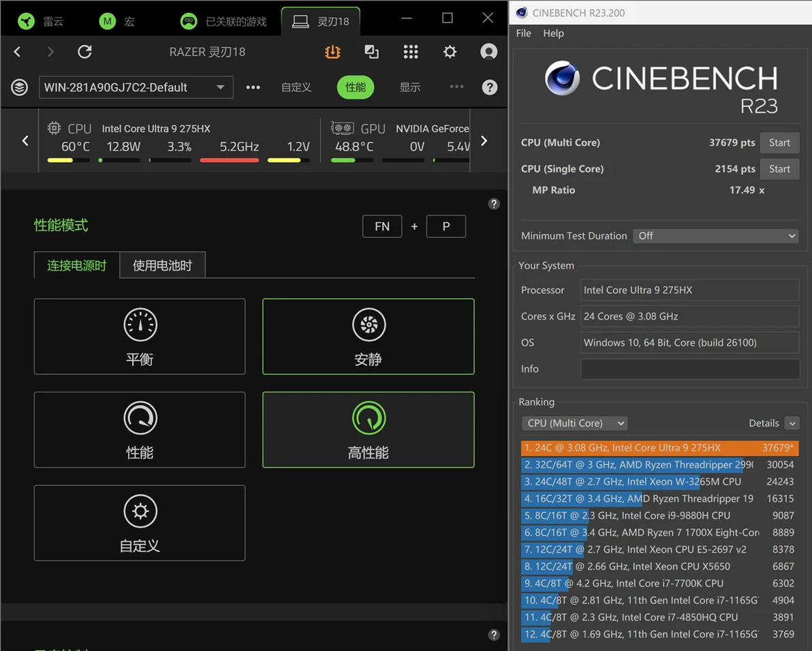Click the orange chip monitor icon
This screenshot has height=651, width=812.
tap(332, 52)
